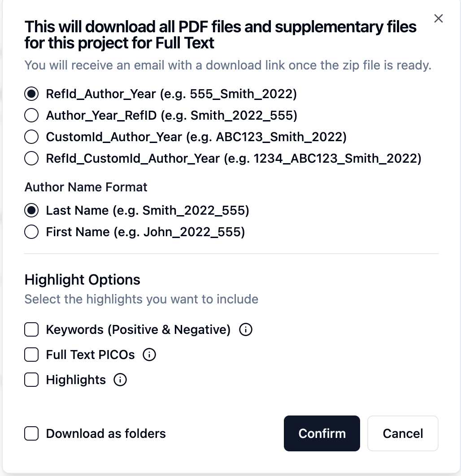Select the RefId_CustomId_Author_Year radio option

tap(31, 159)
